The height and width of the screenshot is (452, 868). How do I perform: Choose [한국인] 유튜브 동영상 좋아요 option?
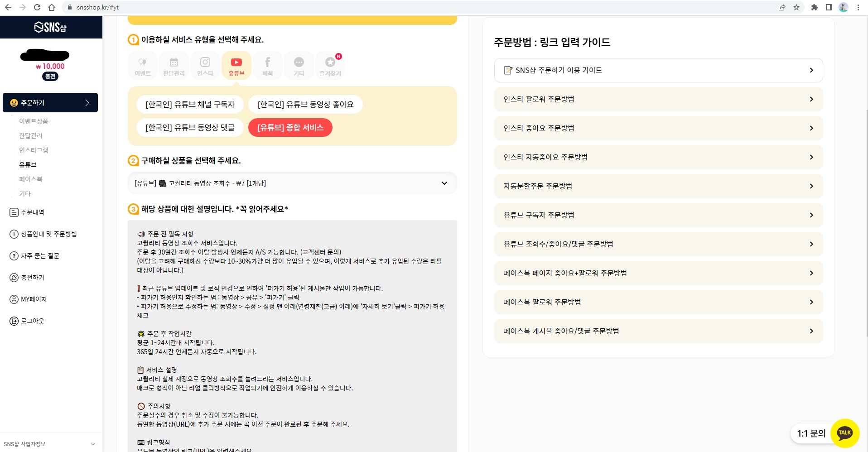tap(306, 105)
